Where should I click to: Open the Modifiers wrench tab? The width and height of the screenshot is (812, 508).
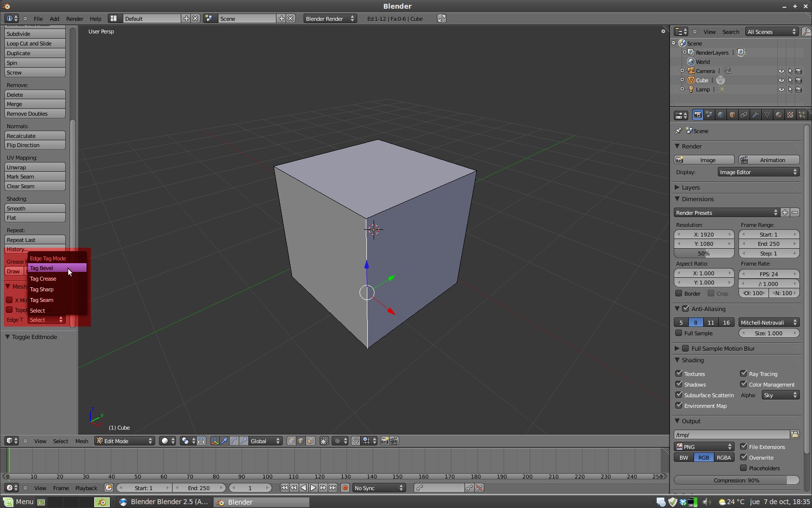(x=755, y=115)
